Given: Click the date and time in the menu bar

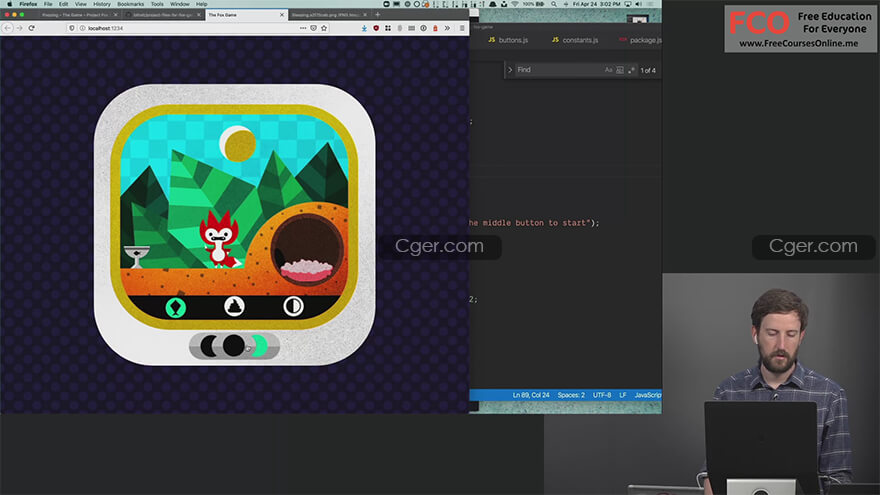Looking at the screenshot, I should click(x=597, y=4).
